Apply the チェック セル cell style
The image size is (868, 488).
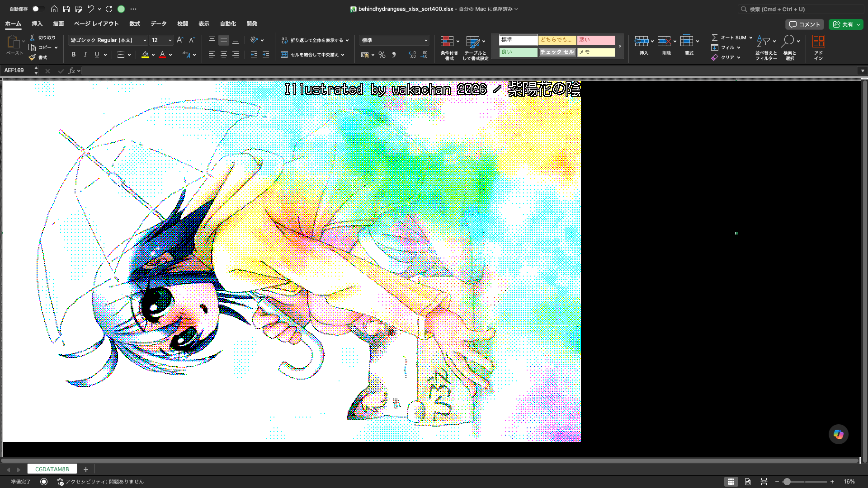557,52
